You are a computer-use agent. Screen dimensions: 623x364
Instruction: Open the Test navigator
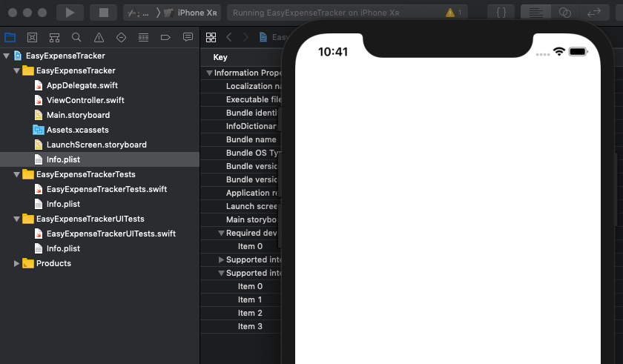pos(121,37)
